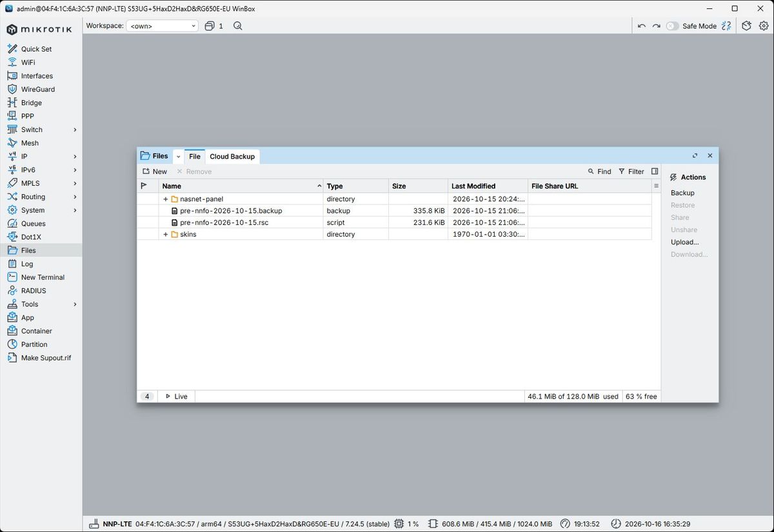
Task: Sort by the Name column header
Action: point(241,186)
